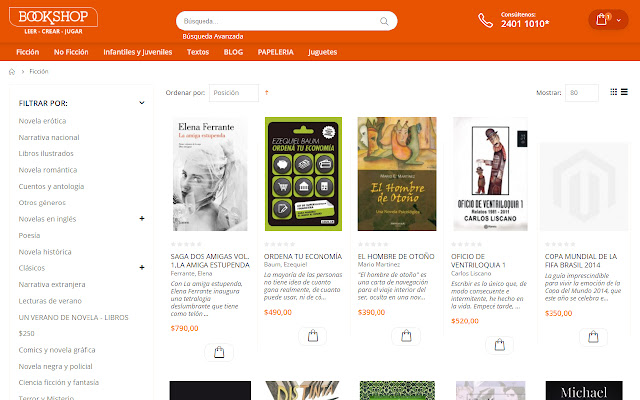Click Búsqueda Avanzada link
The height and width of the screenshot is (400, 640).
point(213,36)
